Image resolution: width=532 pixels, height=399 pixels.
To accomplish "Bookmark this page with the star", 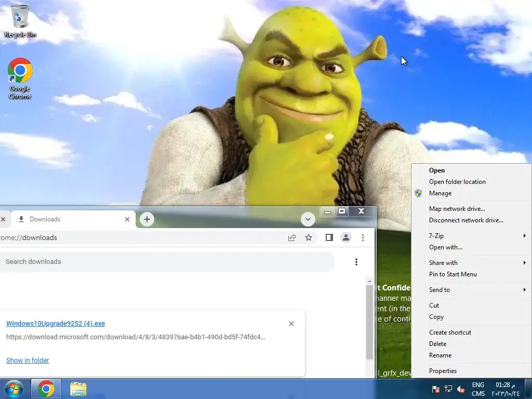I will 309,237.
